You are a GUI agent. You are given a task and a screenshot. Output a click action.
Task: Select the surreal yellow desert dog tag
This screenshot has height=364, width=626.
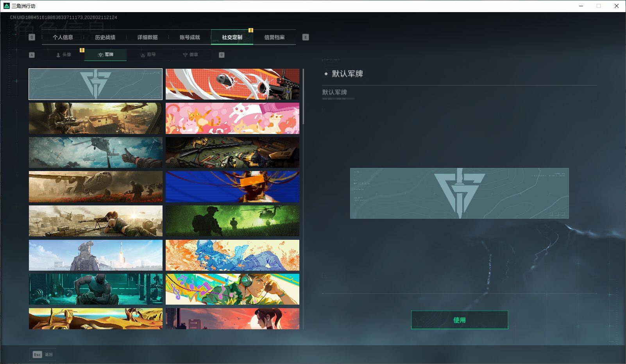coord(96,319)
